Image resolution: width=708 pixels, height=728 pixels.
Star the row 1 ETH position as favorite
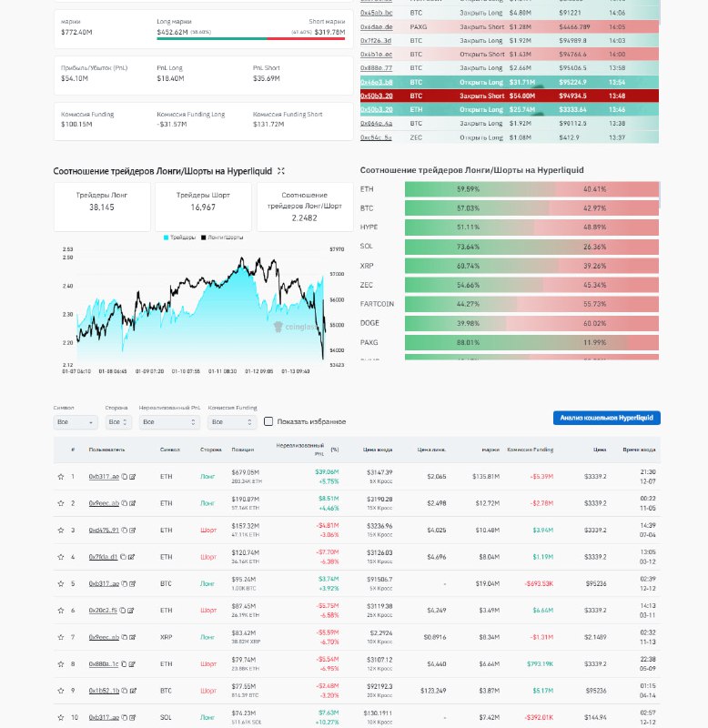(x=60, y=476)
